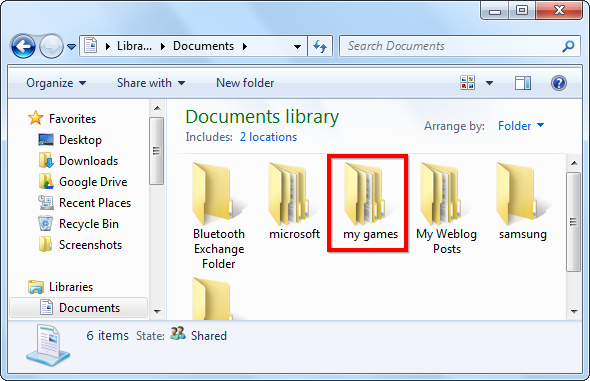The height and width of the screenshot is (381, 590).
Task: Click the Recent Places icon
Action: [x=46, y=203]
